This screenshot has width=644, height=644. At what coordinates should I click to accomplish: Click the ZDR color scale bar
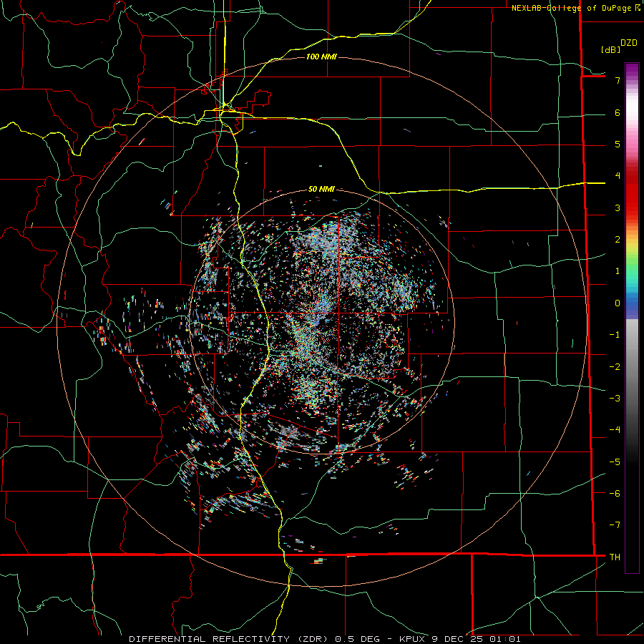[632, 318]
